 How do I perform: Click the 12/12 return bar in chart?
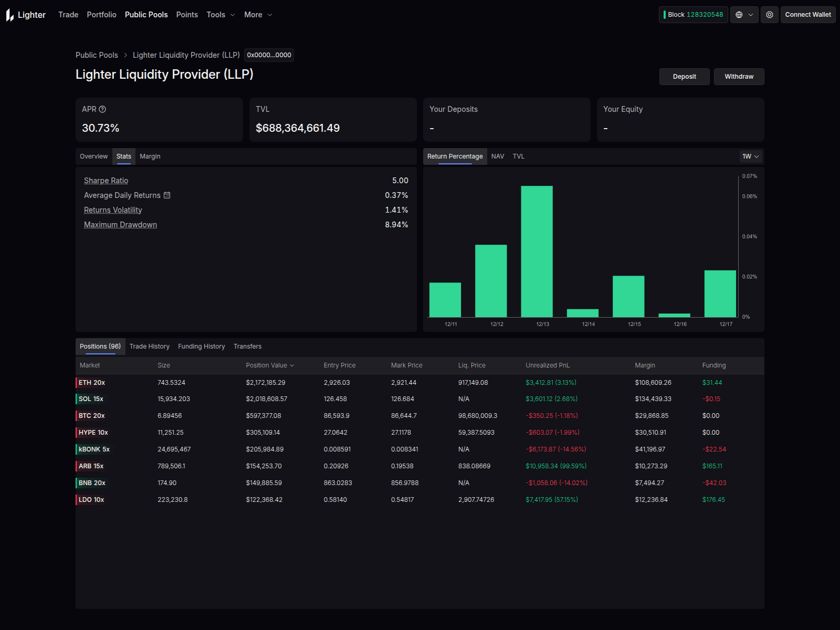click(491, 281)
